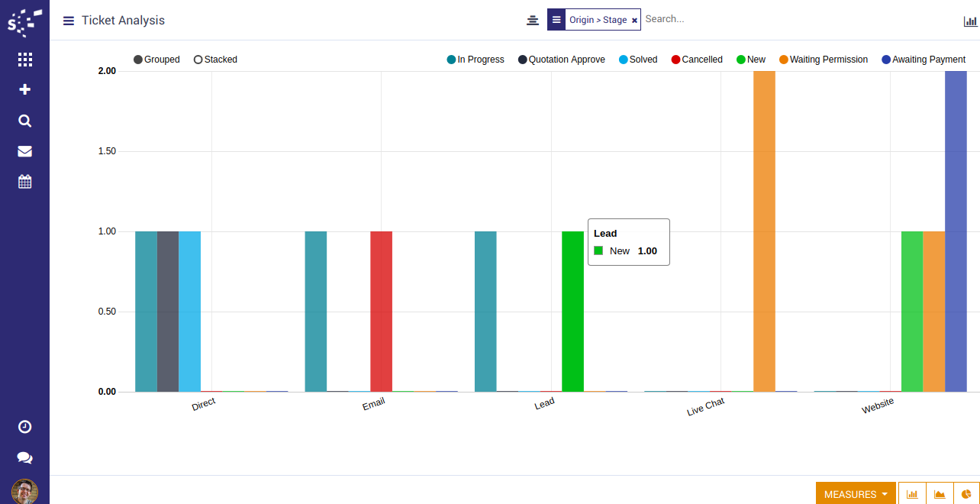Expand the MEASURES dropdown
Viewport: 980px width, 504px height.
[x=856, y=494]
